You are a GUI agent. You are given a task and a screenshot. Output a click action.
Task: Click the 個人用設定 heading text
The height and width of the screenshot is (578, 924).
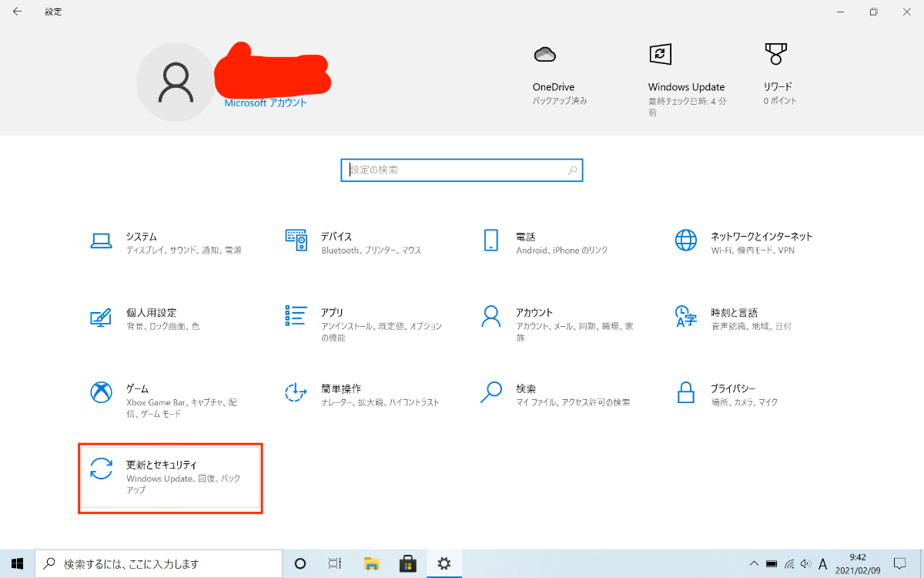[152, 313]
